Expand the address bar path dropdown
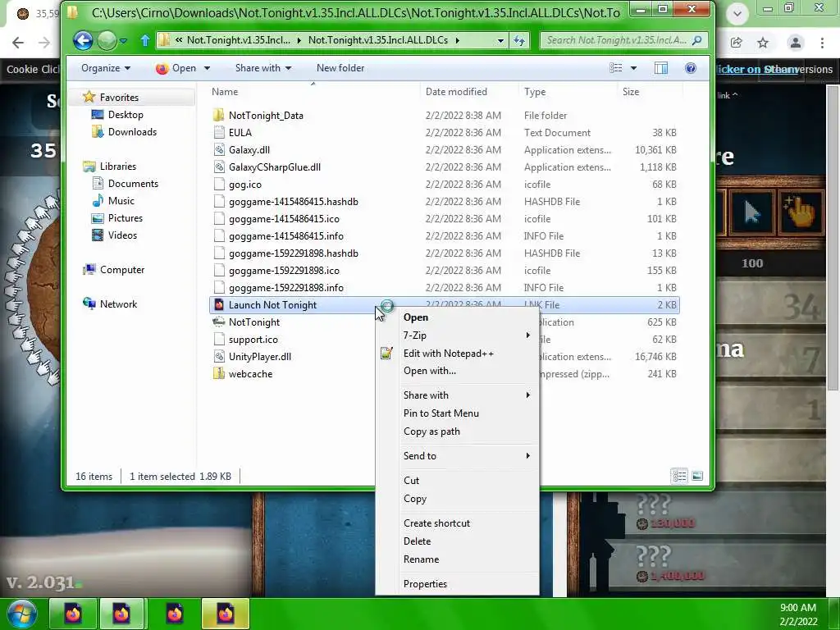 click(500, 40)
